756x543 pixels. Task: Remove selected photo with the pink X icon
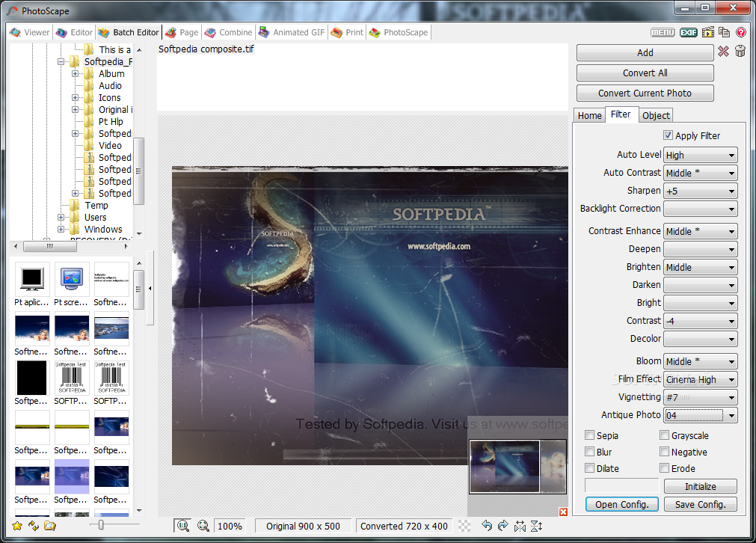[723, 51]
